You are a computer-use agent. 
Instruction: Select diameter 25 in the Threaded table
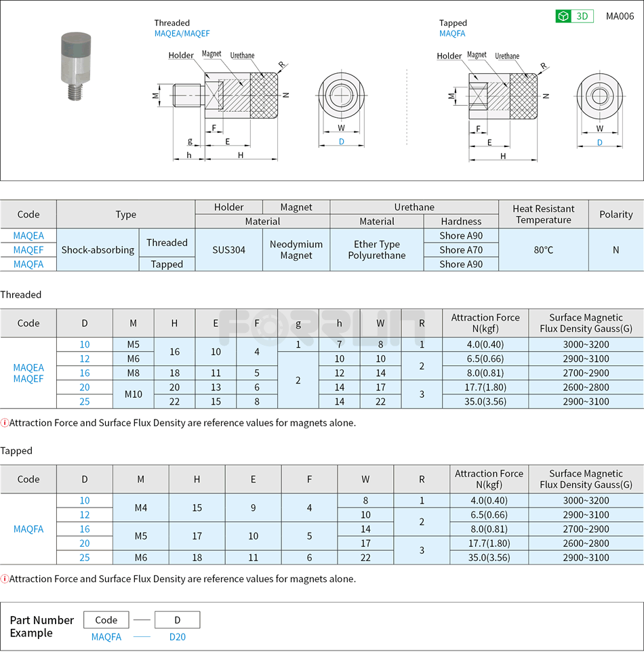[85, 401]
